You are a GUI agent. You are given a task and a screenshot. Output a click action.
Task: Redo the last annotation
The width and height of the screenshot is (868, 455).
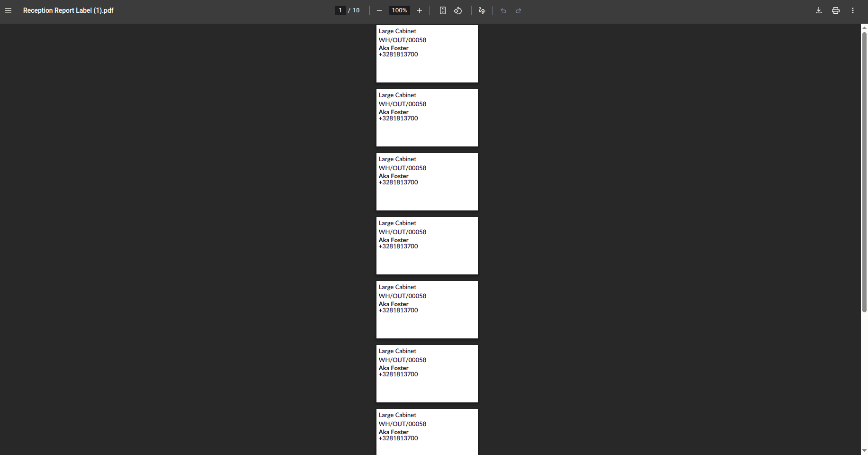(x=519, y=10)
